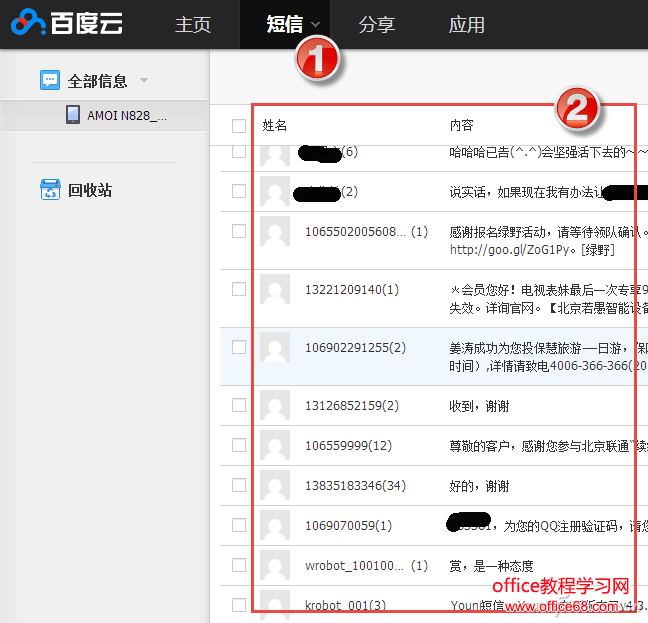The height and width of the screenshot is (623, 648).
Task: Check the 13126852159 row checkbox
Action: (x=239, y=405)
